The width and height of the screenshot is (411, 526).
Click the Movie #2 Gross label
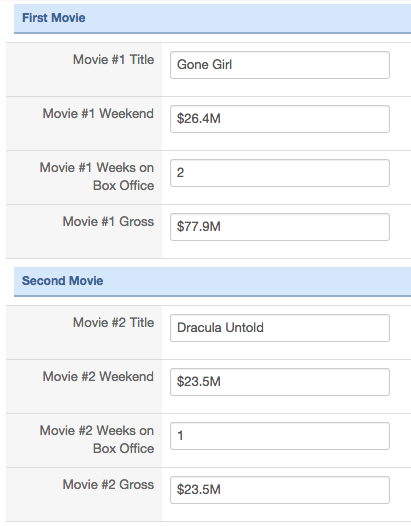coord(108,485)
